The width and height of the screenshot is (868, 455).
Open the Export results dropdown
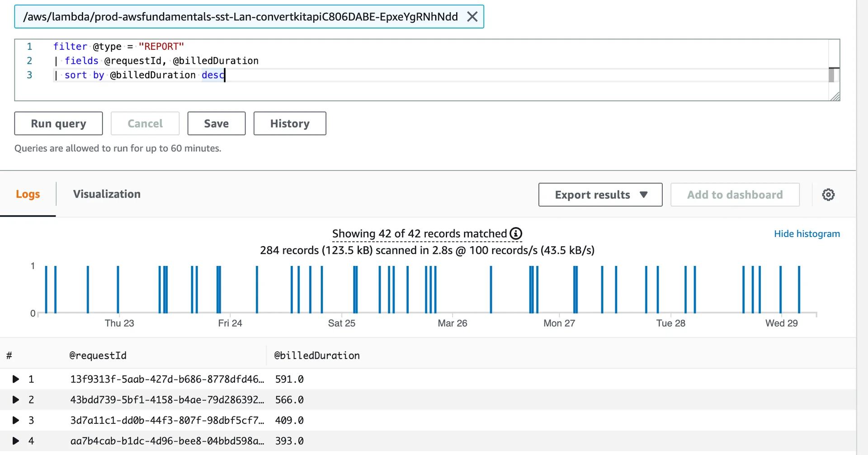pyautogui.click(x=600, y=194)
